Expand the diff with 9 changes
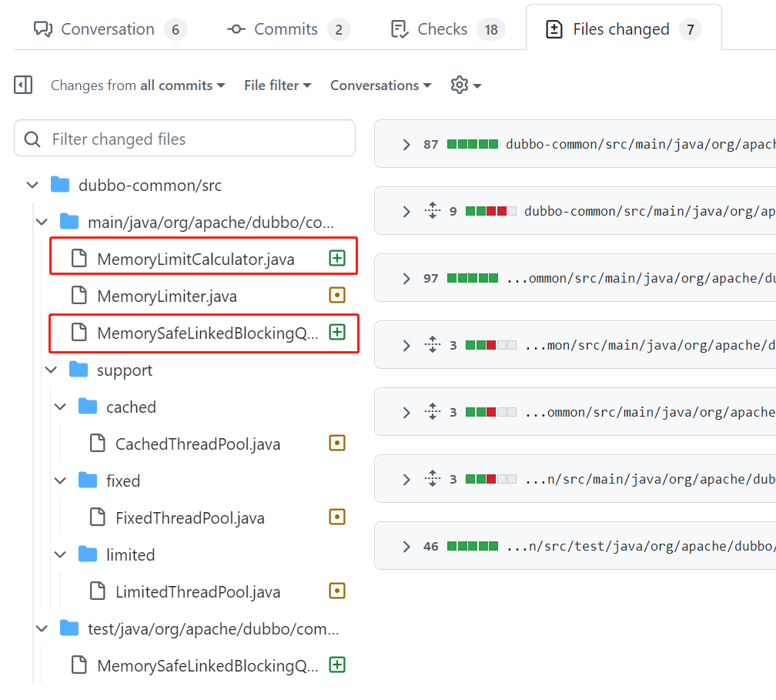The image size is (776, 700). [x=406, y=211]
